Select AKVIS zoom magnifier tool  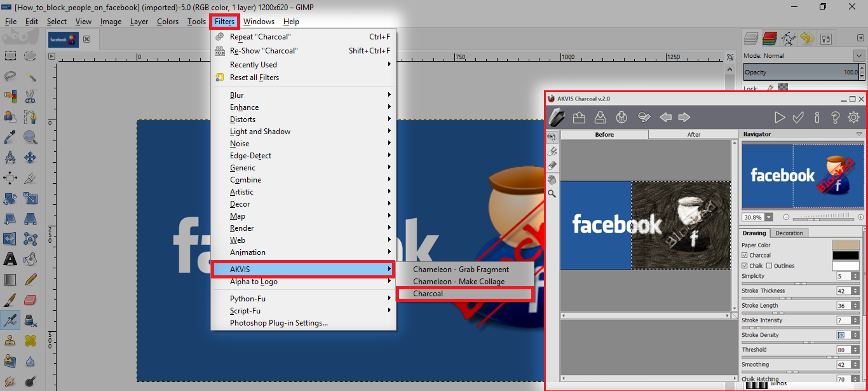pyautogui.click(x=552, y=193)
